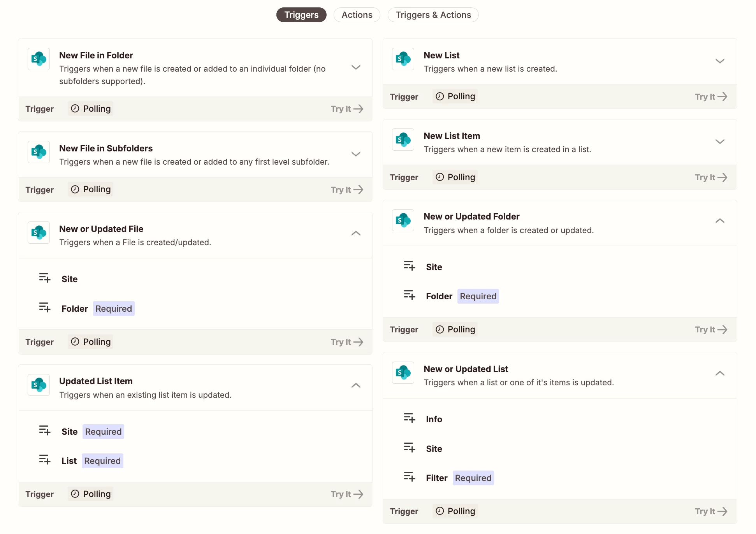The width and height of the screenshot is (756, 534).
Task: Click Required badge next to Filter field
Action: (x=473, y=478)
